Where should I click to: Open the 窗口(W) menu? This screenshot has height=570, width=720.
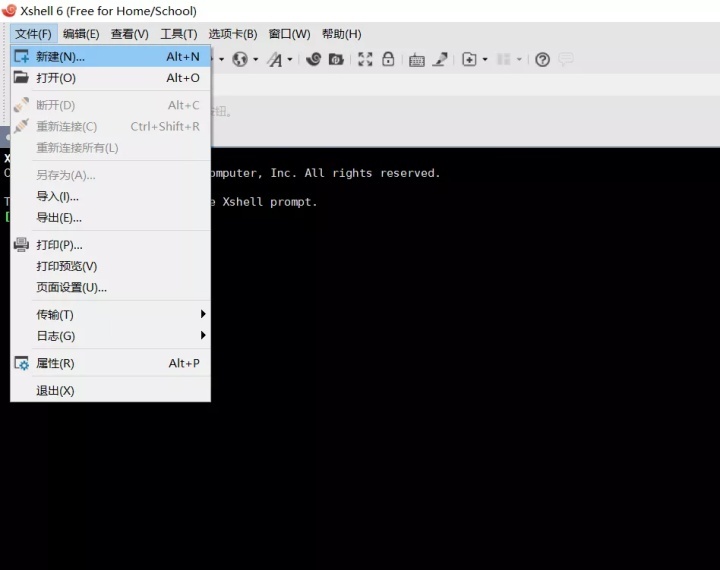289,34
